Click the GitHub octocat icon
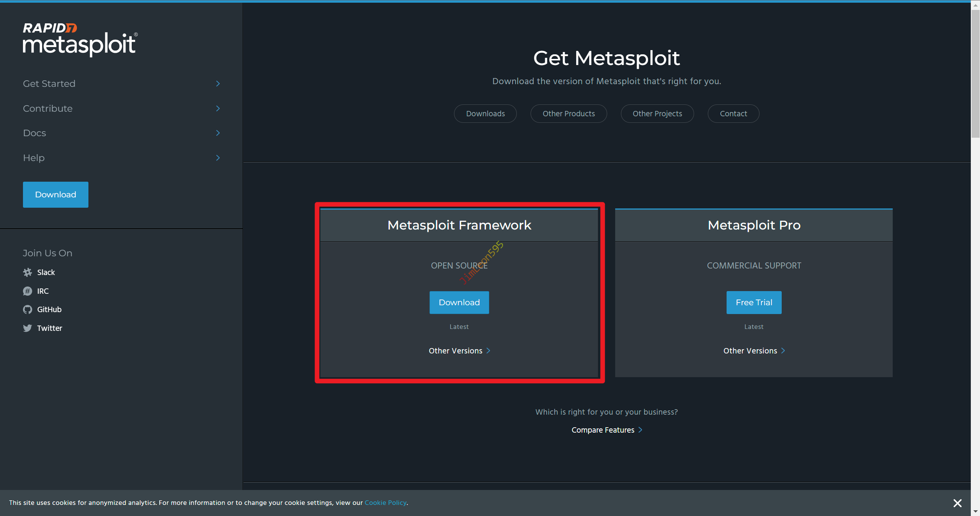The width and height of the screenshot is (980, 516). [x=28, y=309]
